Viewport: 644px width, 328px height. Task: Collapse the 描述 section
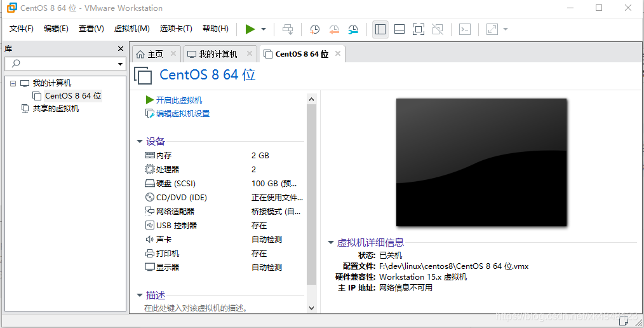point(140,296)
